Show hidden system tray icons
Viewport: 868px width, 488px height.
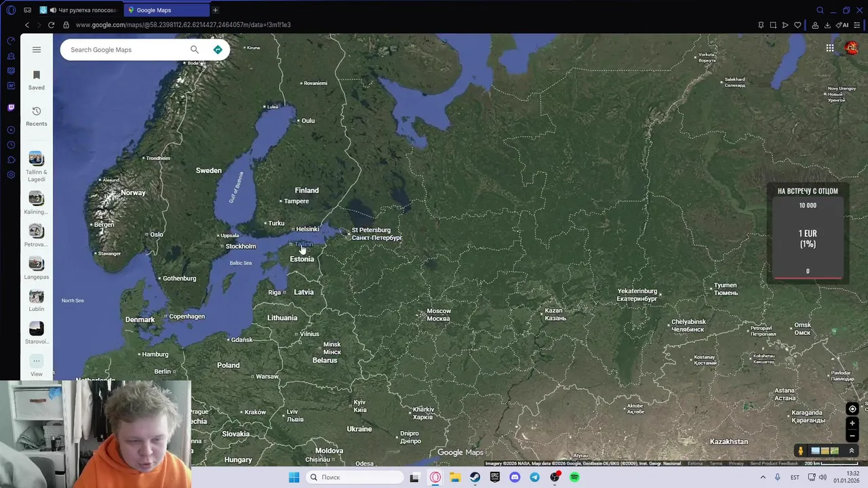[x=763, y=477]
